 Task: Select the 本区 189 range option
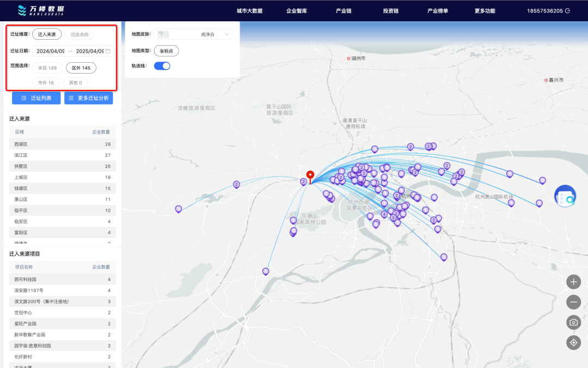(47, 68)
